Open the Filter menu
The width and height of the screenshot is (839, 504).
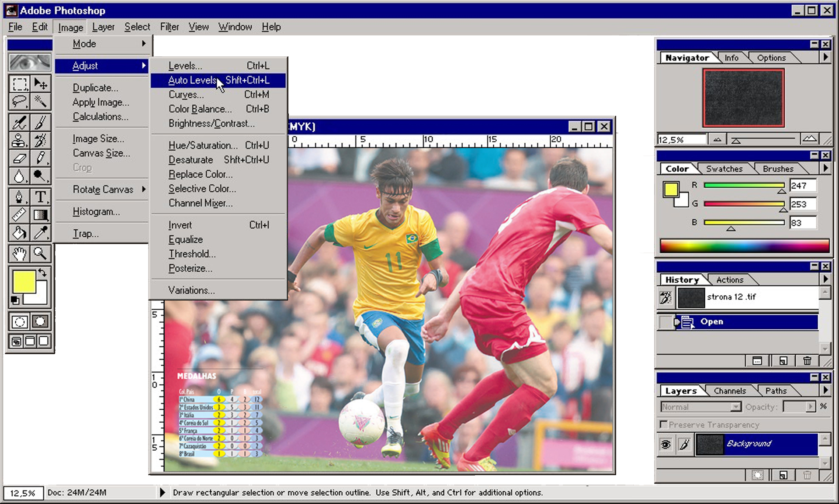(169, 27)
